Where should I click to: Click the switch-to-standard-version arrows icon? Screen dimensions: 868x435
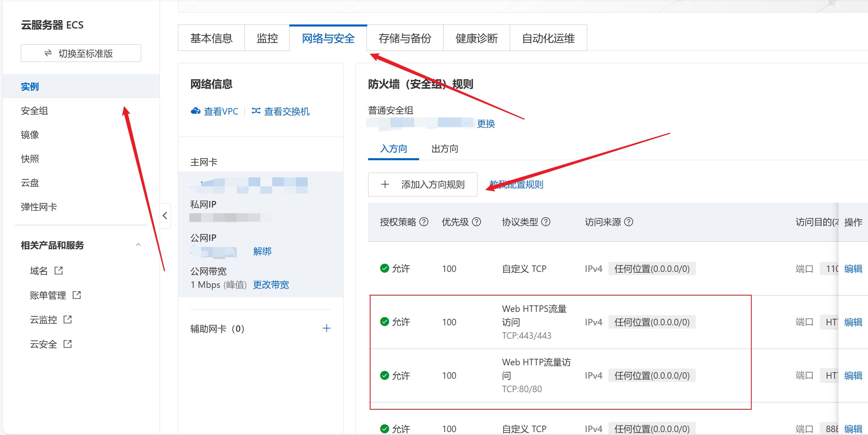pyautogui.click(x=48, y=53)
